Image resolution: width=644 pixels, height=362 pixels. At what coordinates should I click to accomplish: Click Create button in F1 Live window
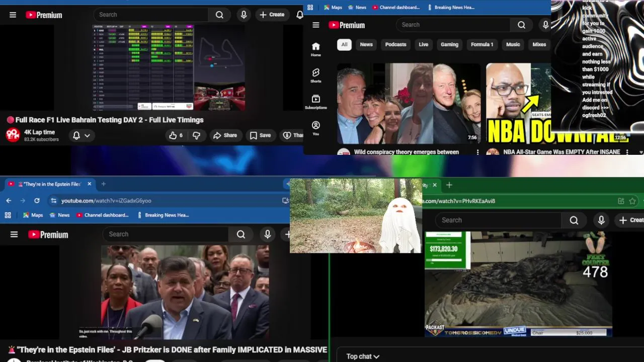pyautogui.click(x=272, y=15)
